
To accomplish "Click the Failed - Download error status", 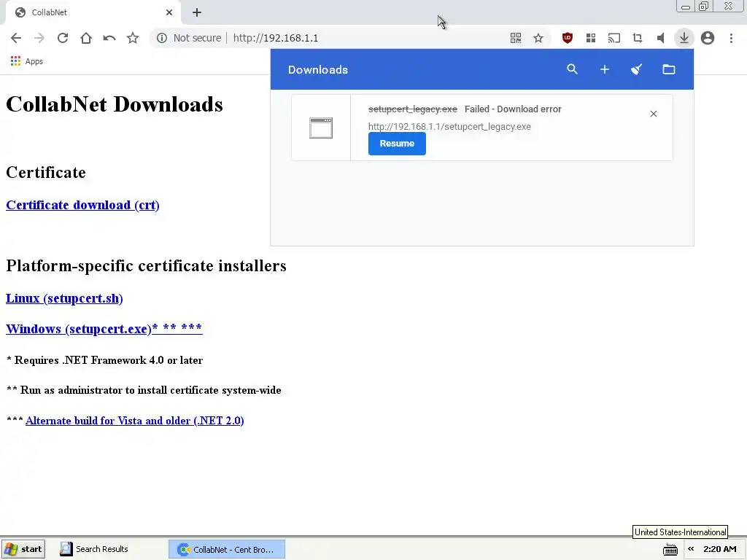I will pos(513,109).
